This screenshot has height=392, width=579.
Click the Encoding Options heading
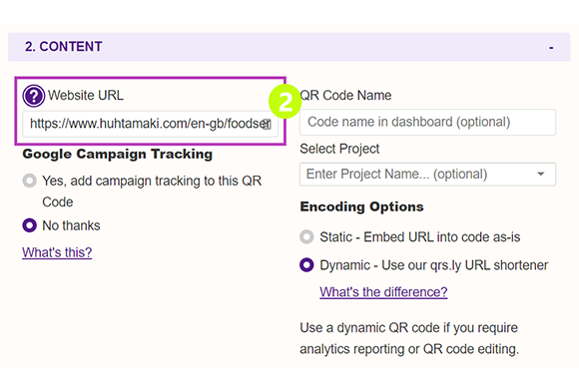click(361, 206)
